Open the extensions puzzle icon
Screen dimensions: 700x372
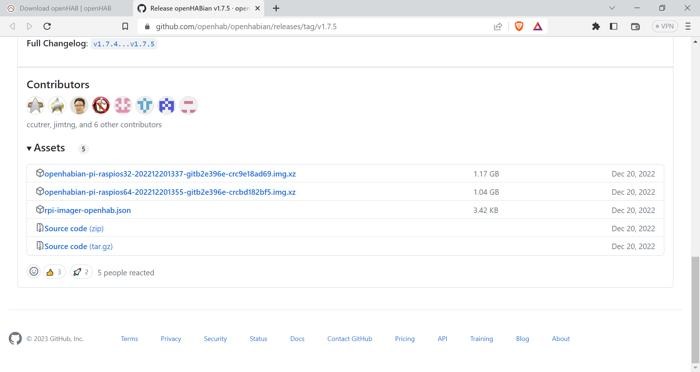[596, 26]
